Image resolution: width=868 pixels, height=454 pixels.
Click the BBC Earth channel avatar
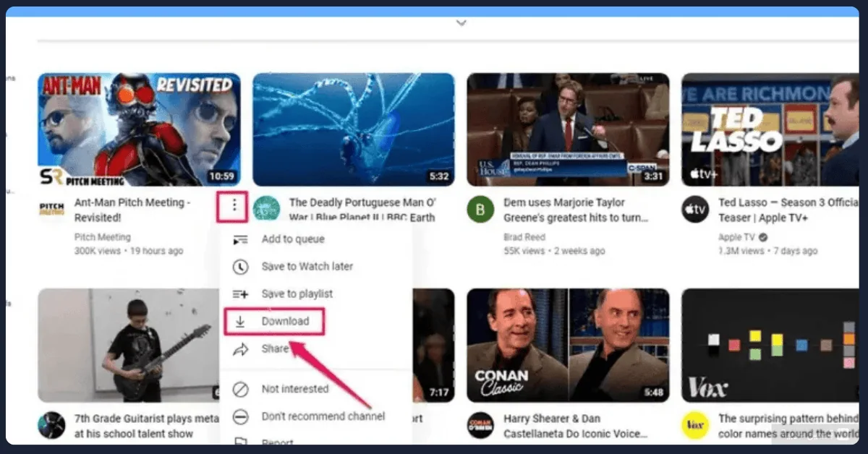click(266, 209)
